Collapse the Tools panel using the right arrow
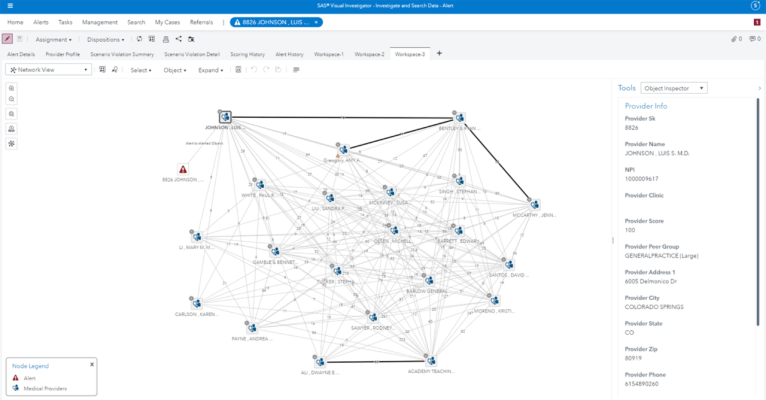 pyautogui.click(x=759, y=88)
